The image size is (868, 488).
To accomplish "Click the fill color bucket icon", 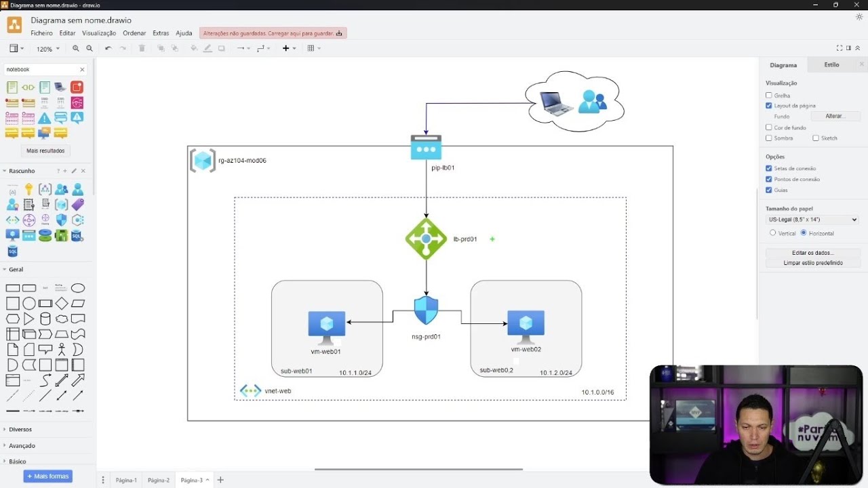I will (194, 49).
